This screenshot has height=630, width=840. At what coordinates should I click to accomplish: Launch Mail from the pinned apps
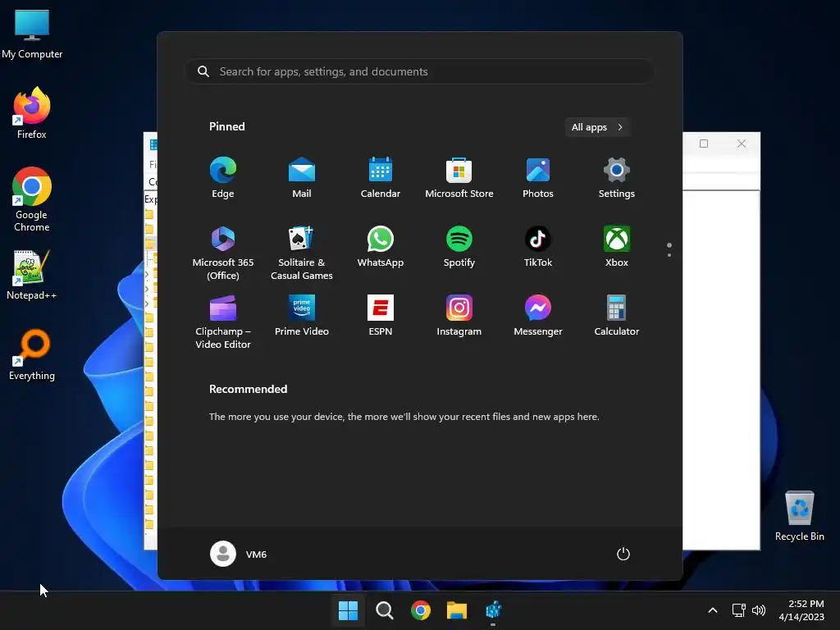[302, 178]
